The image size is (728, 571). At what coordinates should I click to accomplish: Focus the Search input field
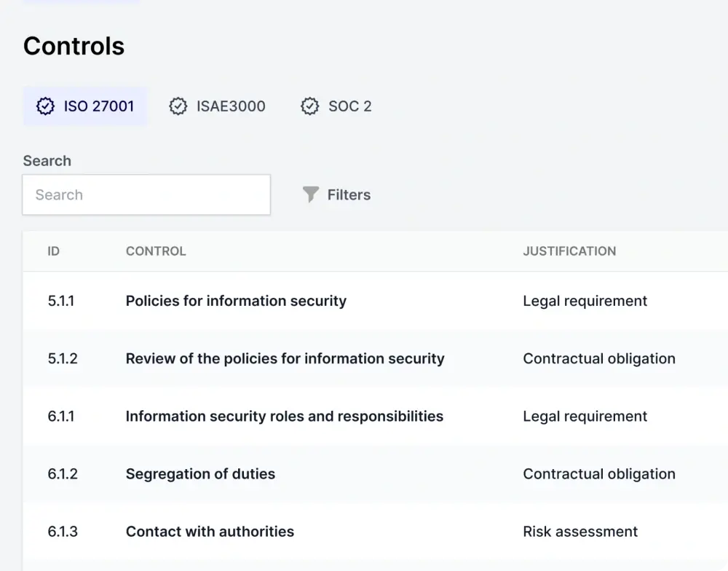146,194
